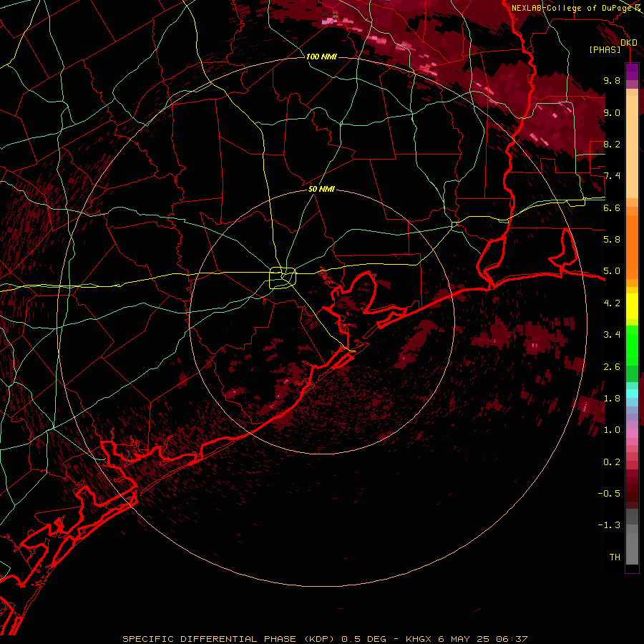The image size is (644, 644).
Task: Pick the yellow segment of the color bar
Action: coord(632,306)
